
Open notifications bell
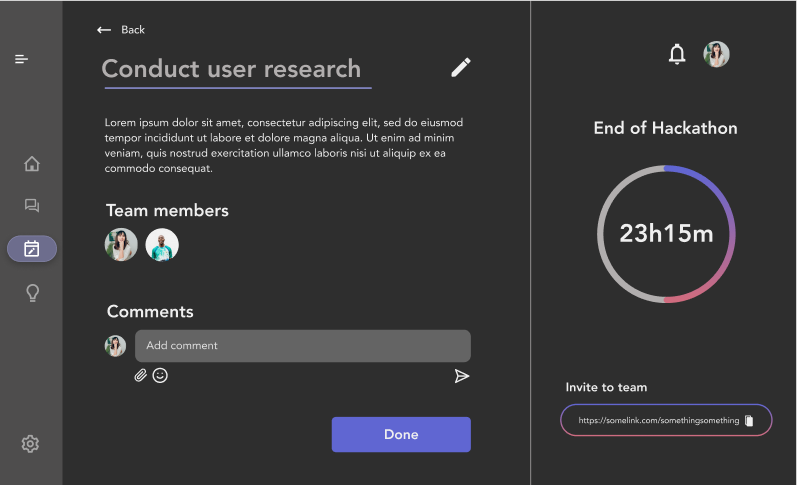coord(677,55)
